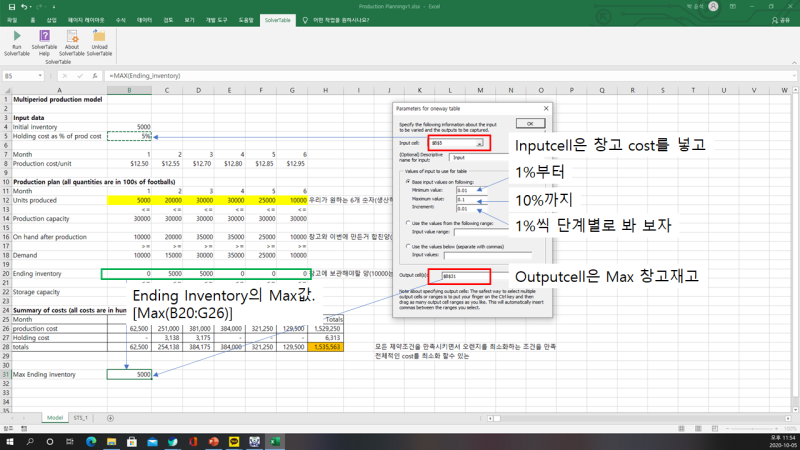This screenshot has height=450, width=800.
Task: Open PowerPoint from taskbar
Action: pyautogui.click(x=214, y=442)
